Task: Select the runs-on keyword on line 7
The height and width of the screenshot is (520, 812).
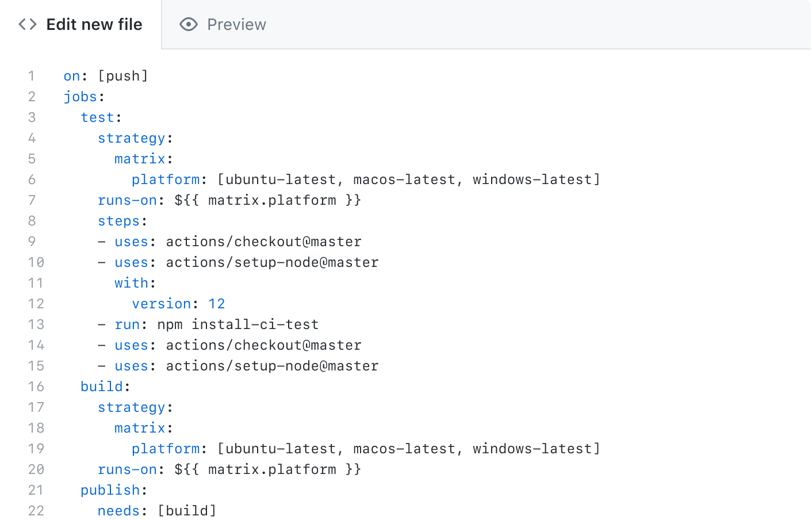Action: [x=128, y=200]
